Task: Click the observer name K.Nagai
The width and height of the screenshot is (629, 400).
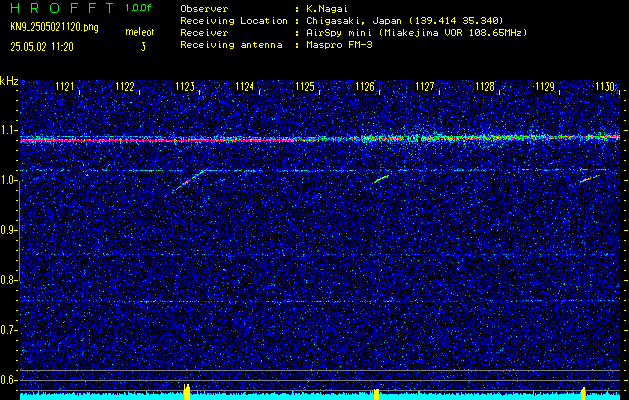Action: (x=327, y=8)
